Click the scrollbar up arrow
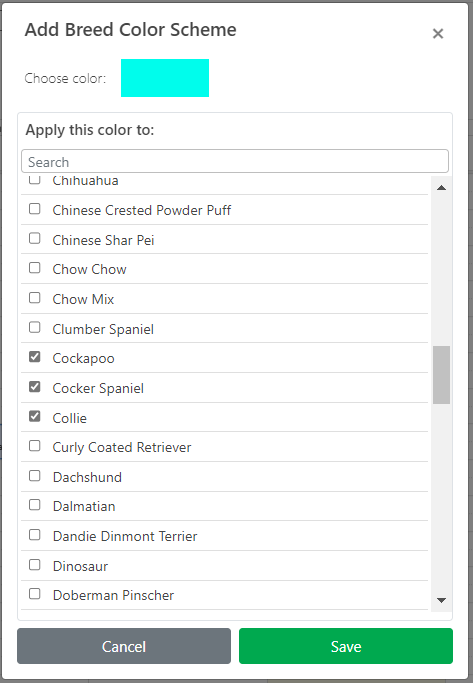 [x=441, y=188]
